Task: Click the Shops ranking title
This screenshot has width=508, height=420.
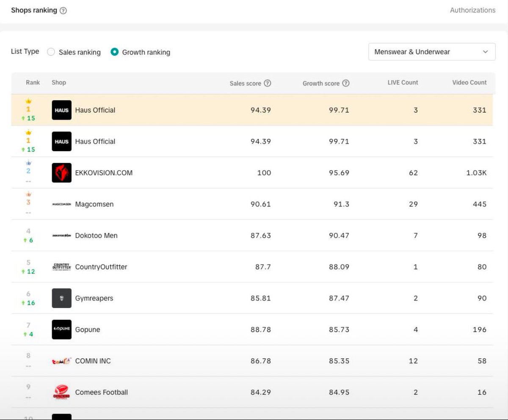Action: (34, 10)
